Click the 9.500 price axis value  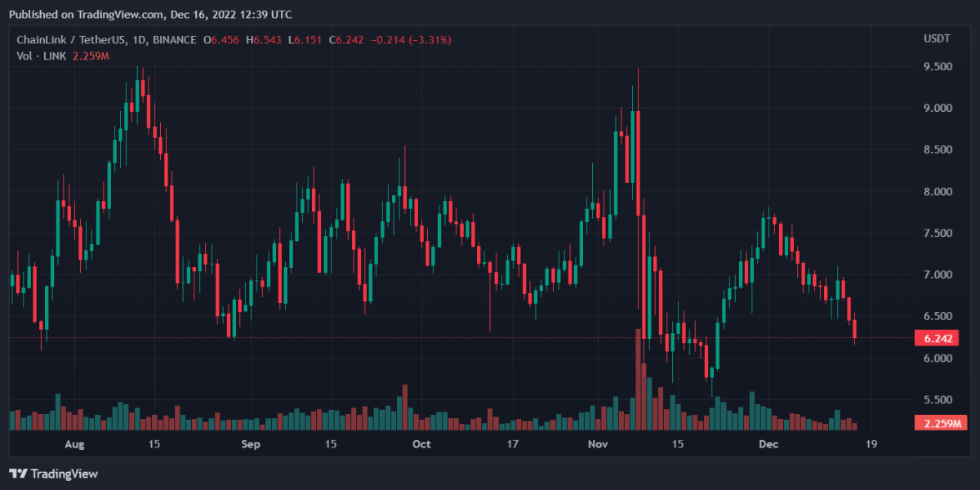coord(938,67)
